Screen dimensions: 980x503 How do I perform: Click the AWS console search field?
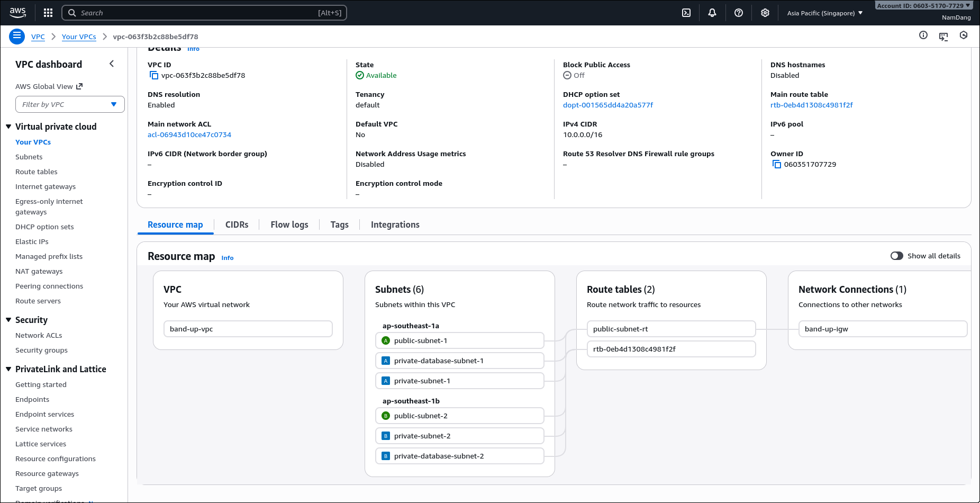click(x=204, y=13)
